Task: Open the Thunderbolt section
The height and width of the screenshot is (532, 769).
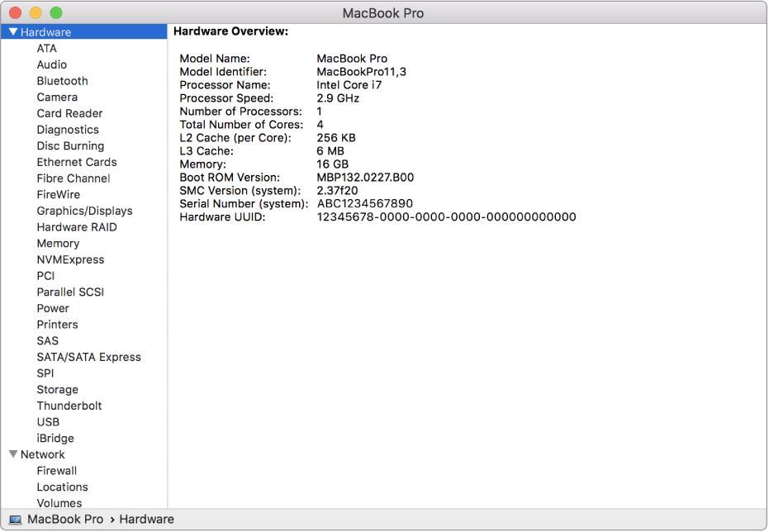Action: (69, 406)
